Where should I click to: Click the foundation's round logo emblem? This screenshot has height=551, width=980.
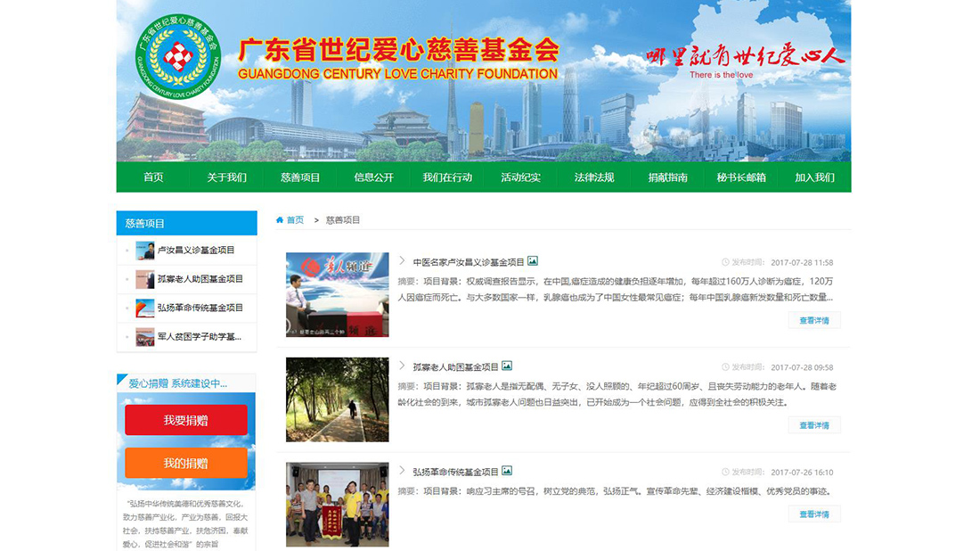tap(178, 57)
